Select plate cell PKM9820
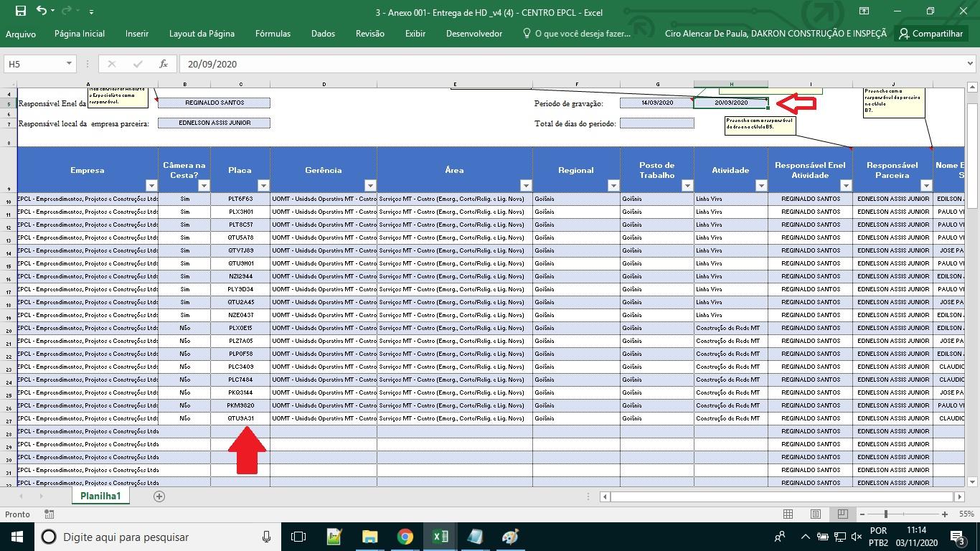 (240, 405)
